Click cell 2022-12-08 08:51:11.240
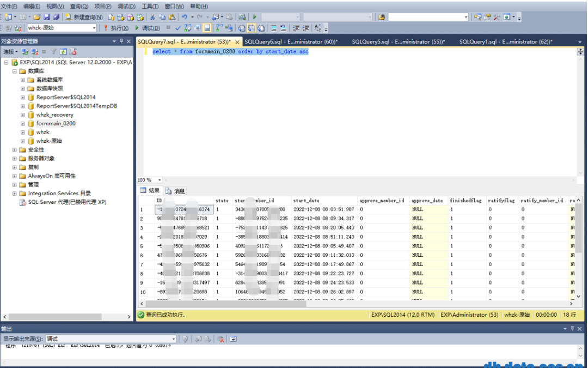Image resolution: width=588 pixels, height=368 pixels. [324, 237]
